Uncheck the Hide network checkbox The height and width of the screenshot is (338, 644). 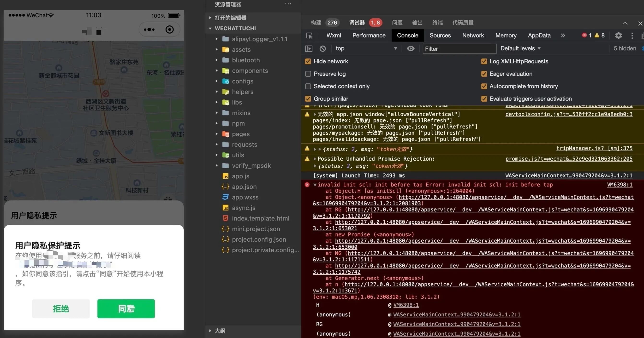point(308,61)
